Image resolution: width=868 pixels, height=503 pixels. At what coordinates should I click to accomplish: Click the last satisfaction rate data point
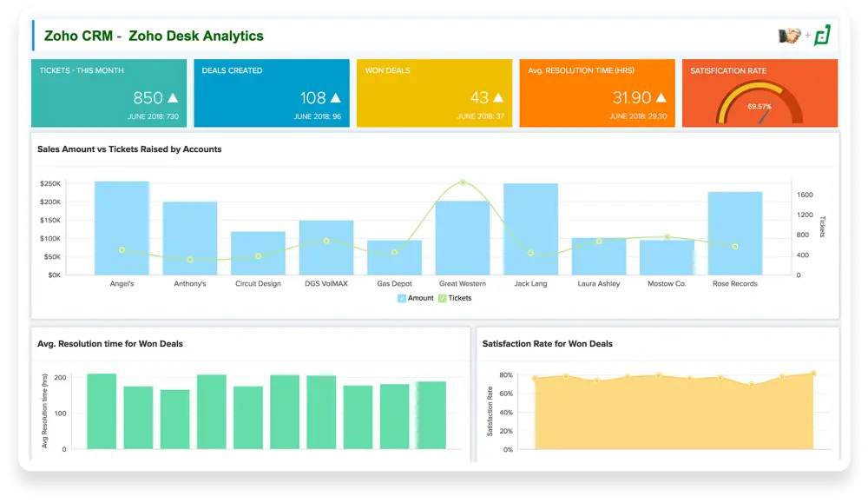pyautogui.click(x=813, y=374)
